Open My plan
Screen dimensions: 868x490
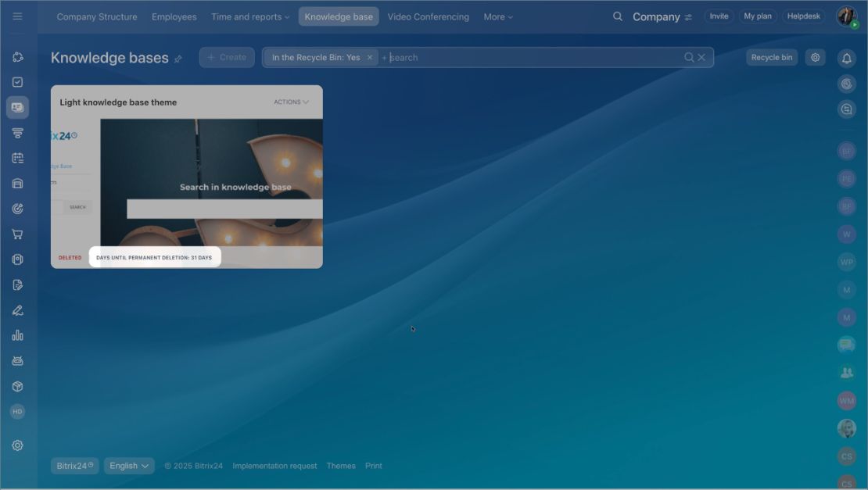point(758,16)
